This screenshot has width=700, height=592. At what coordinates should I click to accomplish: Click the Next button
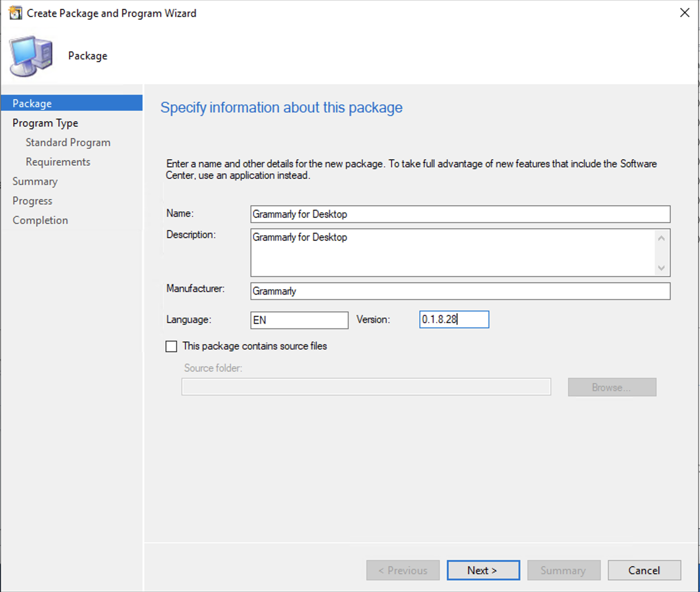pos(483,570)
